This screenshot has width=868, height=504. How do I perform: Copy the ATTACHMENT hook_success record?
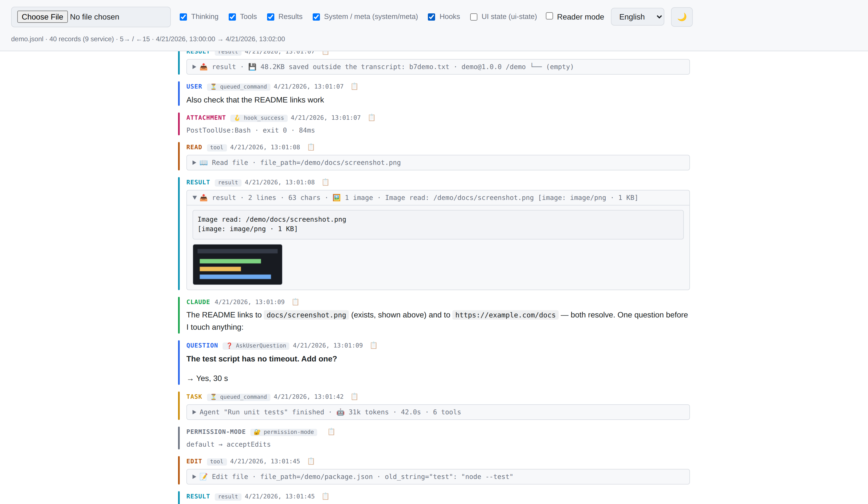click(x=371, y=118)
